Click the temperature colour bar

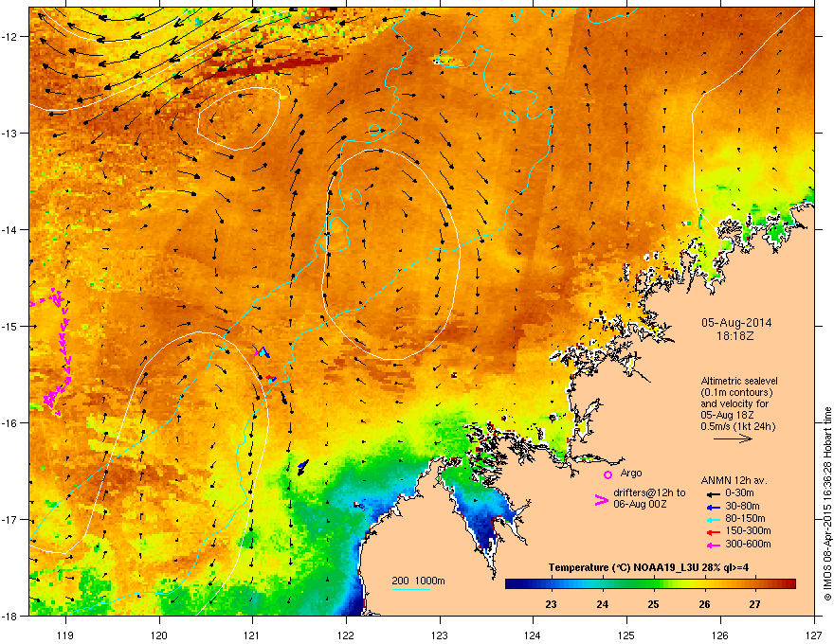650,584
